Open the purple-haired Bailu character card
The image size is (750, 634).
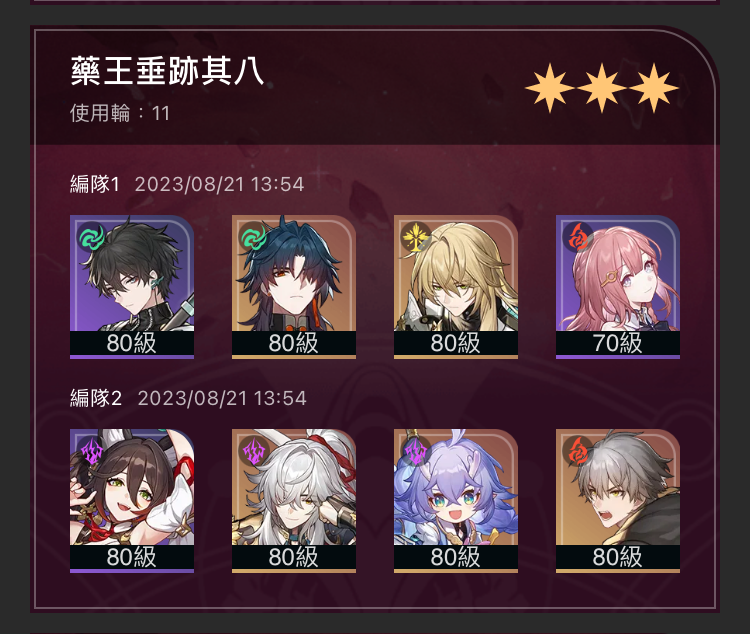[456, 501]
